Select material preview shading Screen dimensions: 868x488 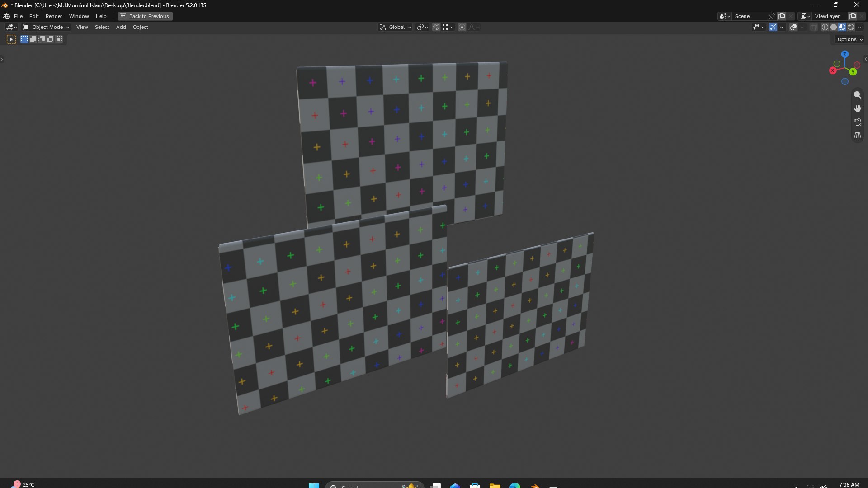click(x=842, y=28)
